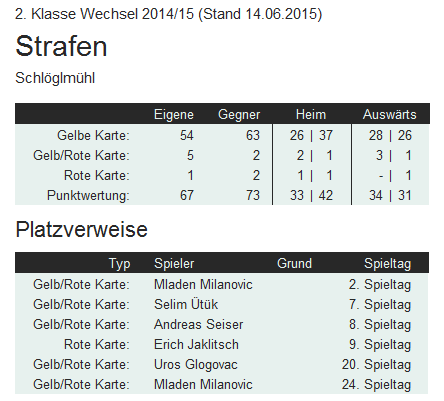Open player Erich Jaklitsch
The width and height of the screenshot is (444, 401).
(196, 344)
